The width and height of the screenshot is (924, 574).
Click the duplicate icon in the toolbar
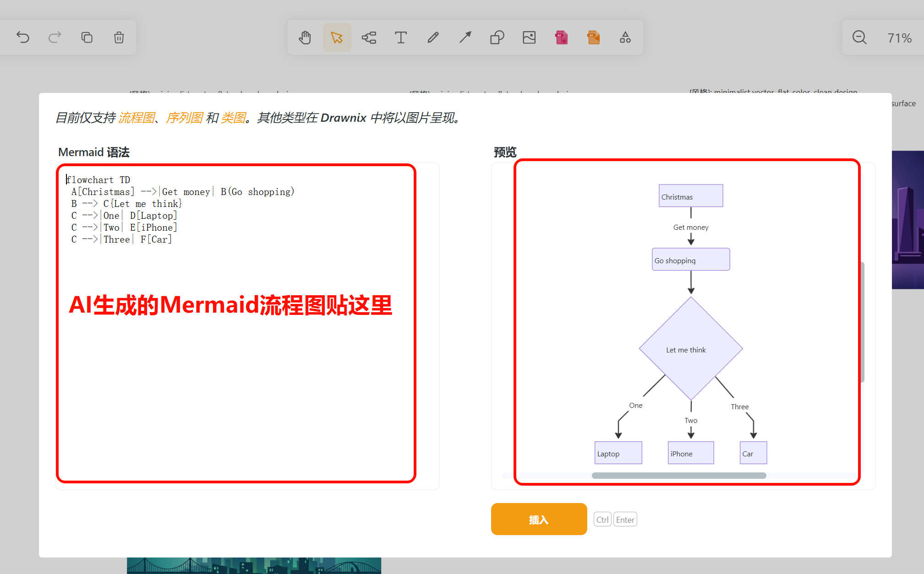click(87, 37)
